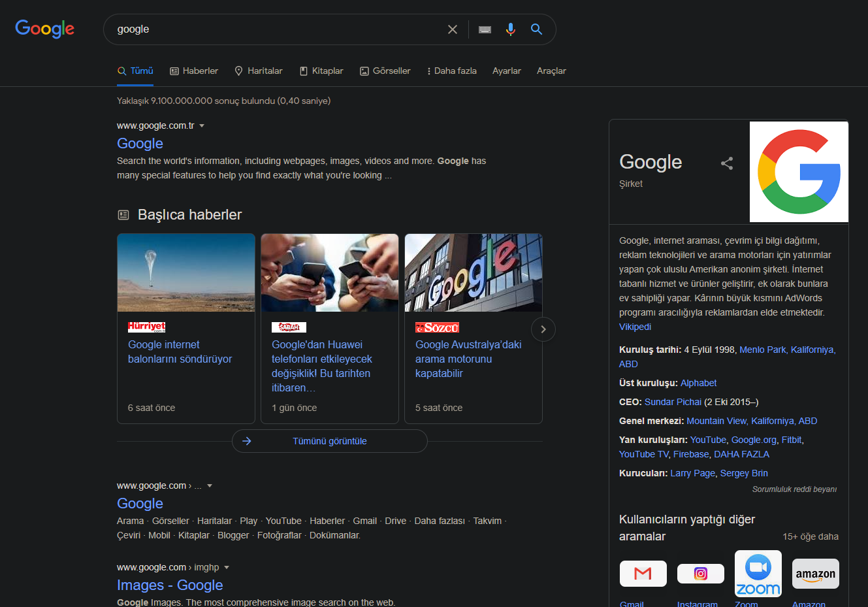This screenshot has height=607, width=868.
Task: Click DAHA FAZLA in subsidiaries list
Action: [741, 454]
